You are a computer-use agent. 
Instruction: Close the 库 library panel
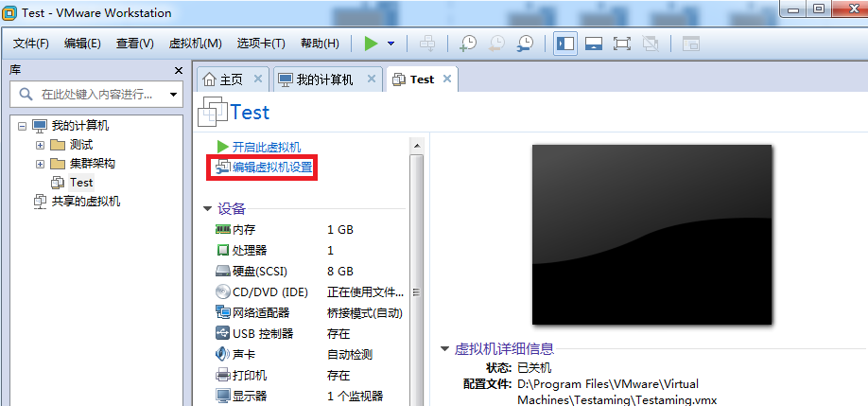click(x=179, y=70)
